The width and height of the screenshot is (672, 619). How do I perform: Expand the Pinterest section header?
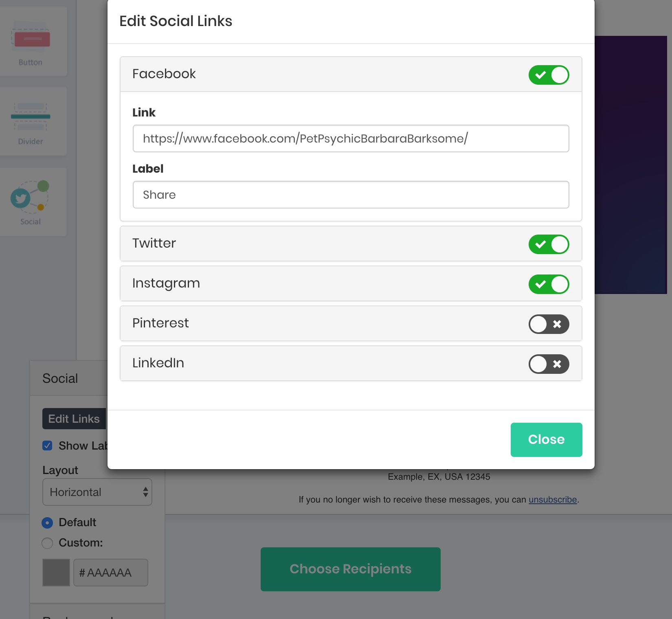285,323
